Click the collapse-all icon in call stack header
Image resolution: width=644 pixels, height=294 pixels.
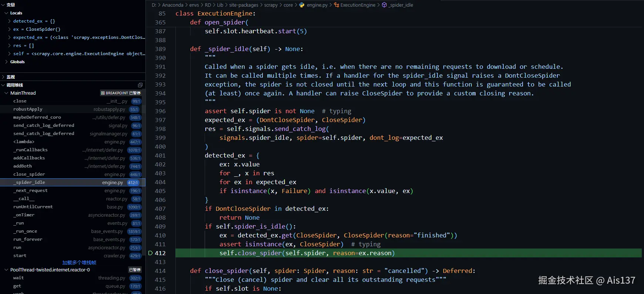[140, 85]
